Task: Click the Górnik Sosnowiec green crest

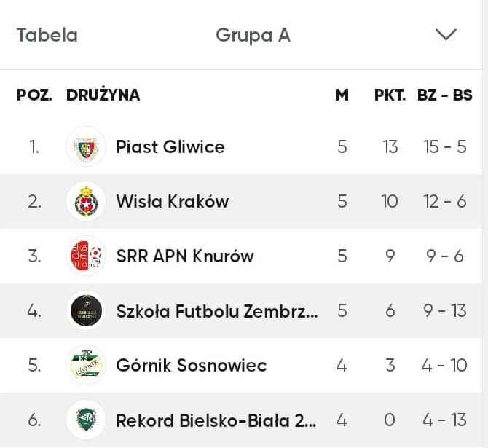Action: coord(86,365)
